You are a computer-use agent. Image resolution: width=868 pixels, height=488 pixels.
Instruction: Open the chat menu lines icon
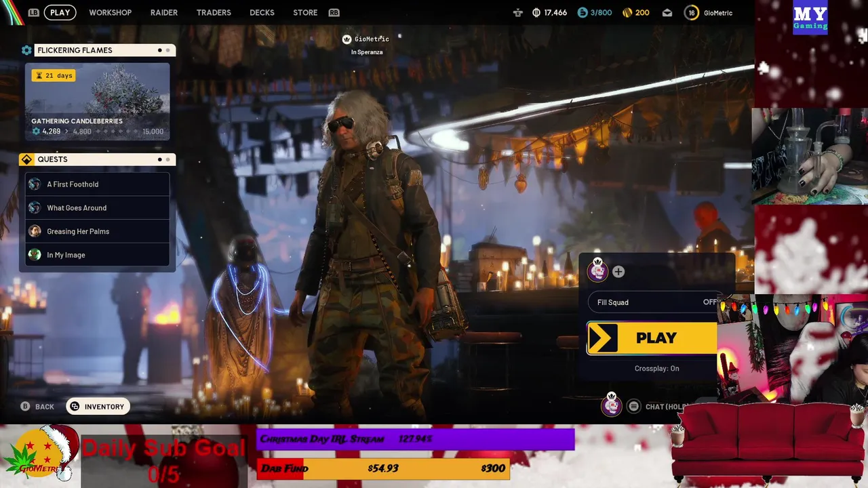[x=633, y=407]
